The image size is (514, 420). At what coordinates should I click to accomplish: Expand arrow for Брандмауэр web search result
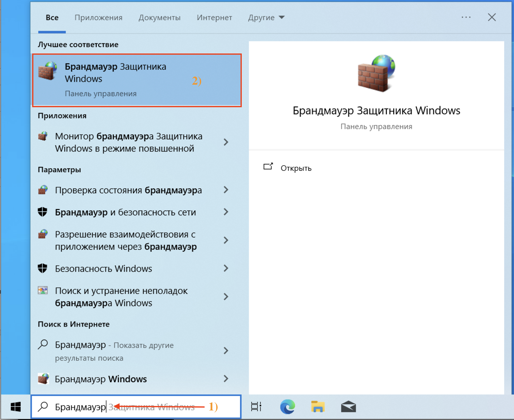pyautogui.click(x=226, y=351)
